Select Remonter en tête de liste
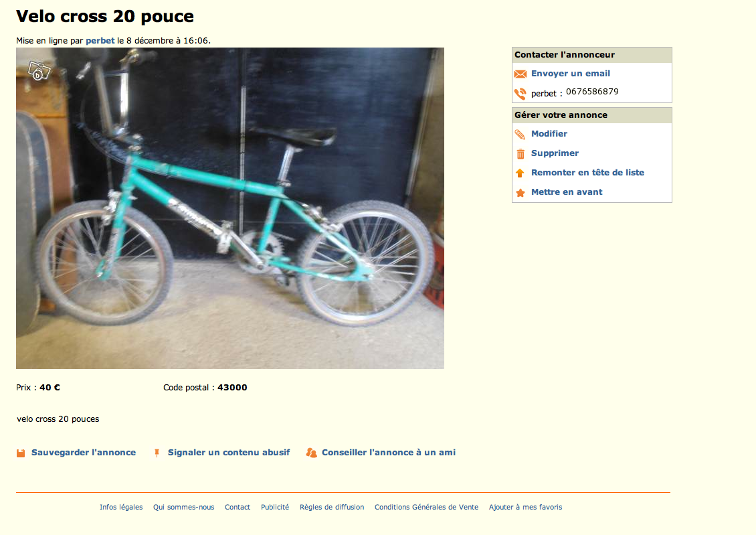This screenshot has height=535, width=756. tap(587, 172)
